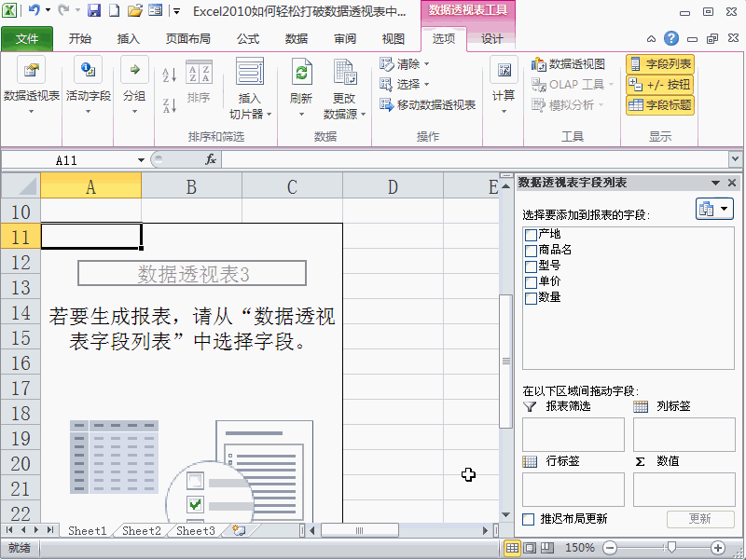The height and width of the screenshot is (560, 746).
Task: Switch to Normal view in status bar
Action: [x=512, y=548]
